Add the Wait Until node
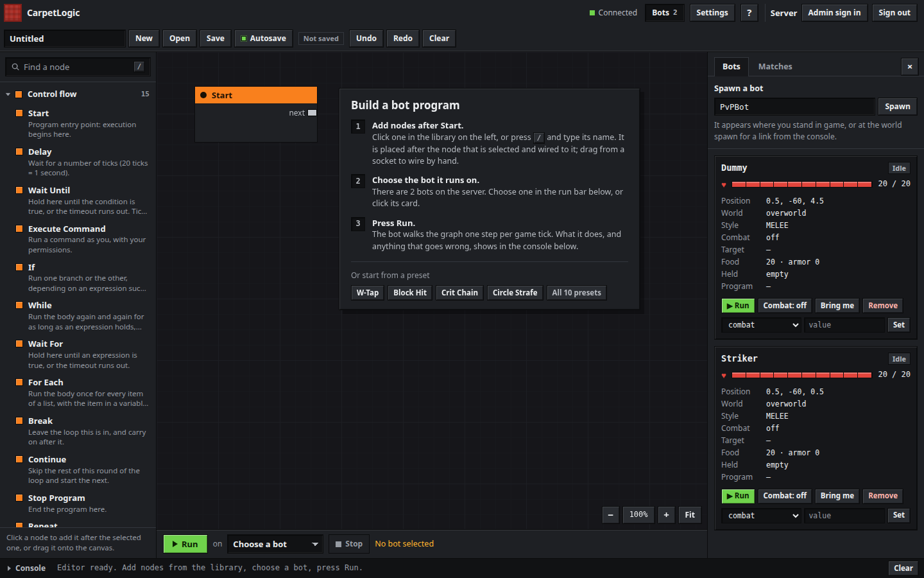 click(x=78, y=200)
